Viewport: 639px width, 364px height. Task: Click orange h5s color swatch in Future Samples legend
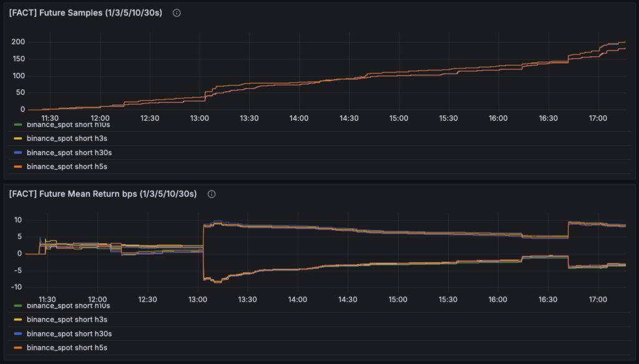[x=18, y=166]
